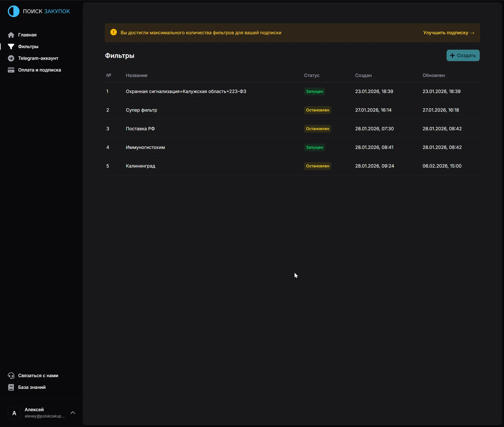
Task: Follow the Улучшить подписку link
Action: pos(449,33)
